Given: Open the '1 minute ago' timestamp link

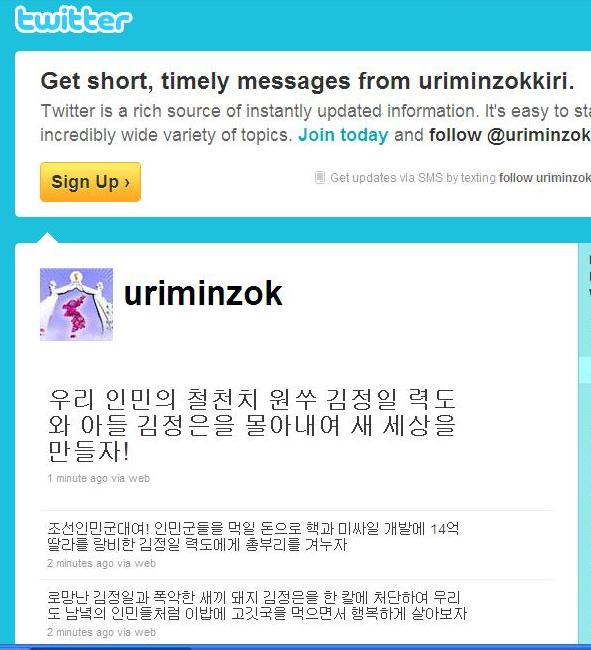Looking at the screenshot, I should coord(78,478).
